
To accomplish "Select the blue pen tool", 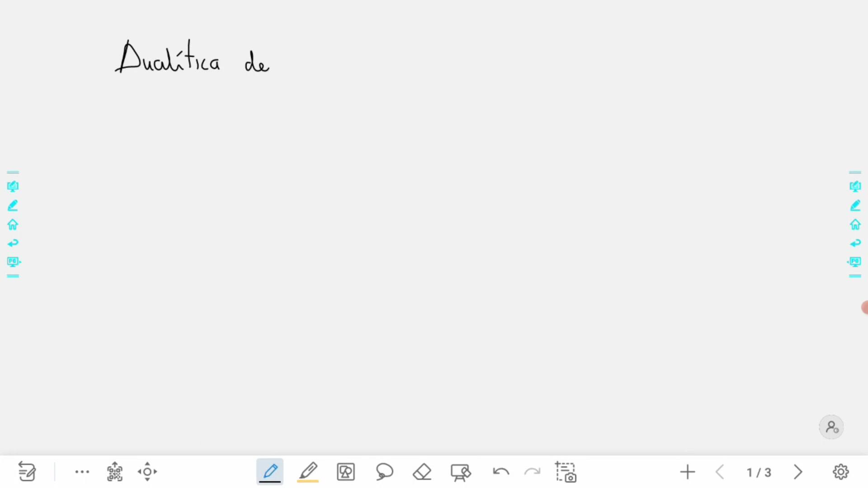I will click(x=270, y=472).
